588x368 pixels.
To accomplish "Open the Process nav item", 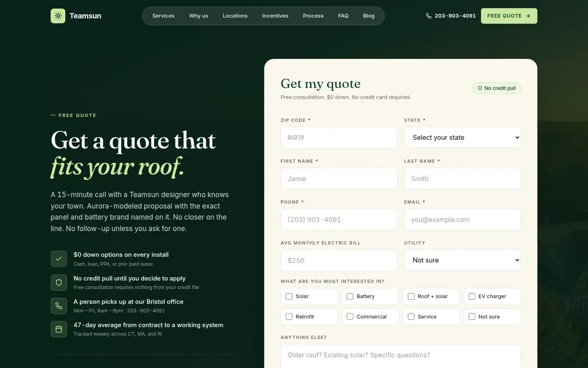I will [313, 16].
